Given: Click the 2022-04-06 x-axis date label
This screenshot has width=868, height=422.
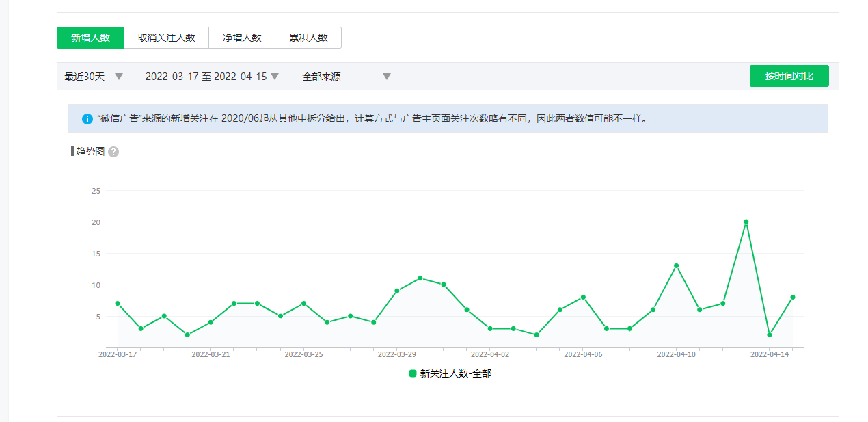Looking at the screenshot, I should (x=583, y=354).
